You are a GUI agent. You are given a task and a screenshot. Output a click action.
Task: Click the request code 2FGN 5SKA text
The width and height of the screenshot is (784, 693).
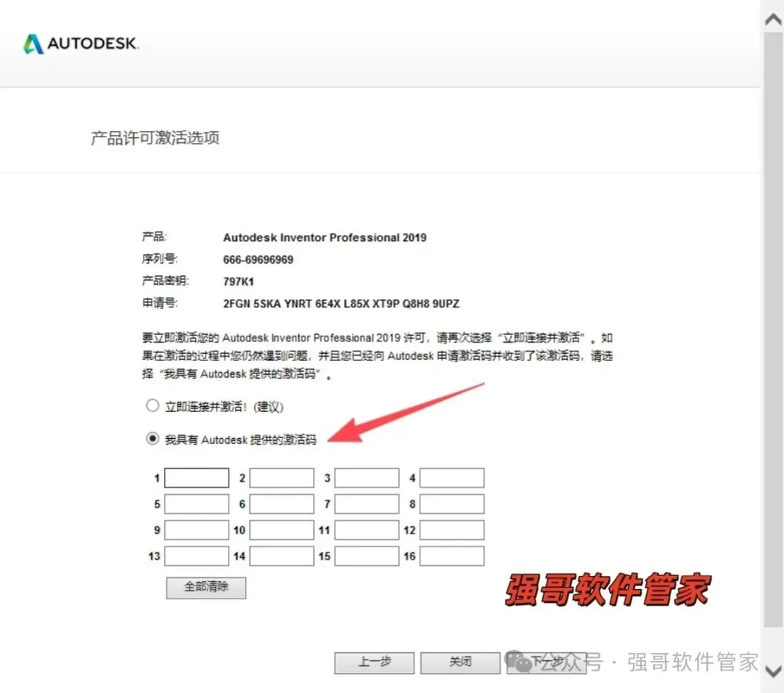pos(341,304)
